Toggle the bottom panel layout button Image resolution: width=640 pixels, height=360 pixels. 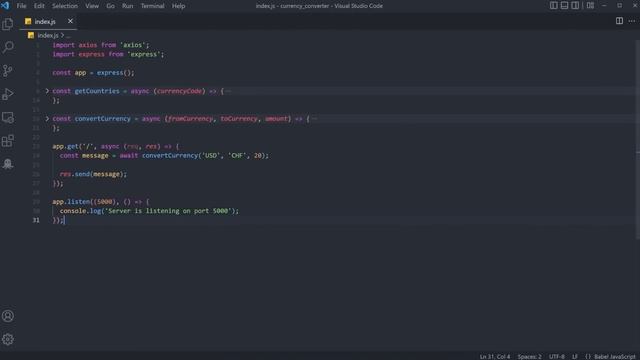pyautogui.click(x=564, y=6)
